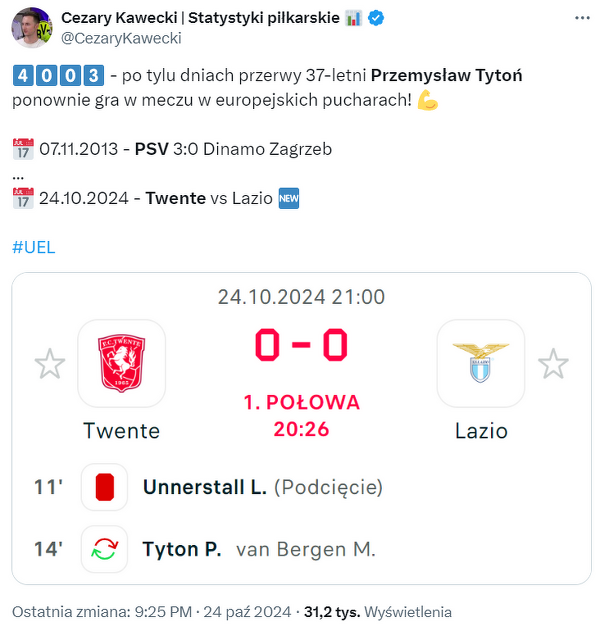Click the Lazio club crest

pos(481,363)
